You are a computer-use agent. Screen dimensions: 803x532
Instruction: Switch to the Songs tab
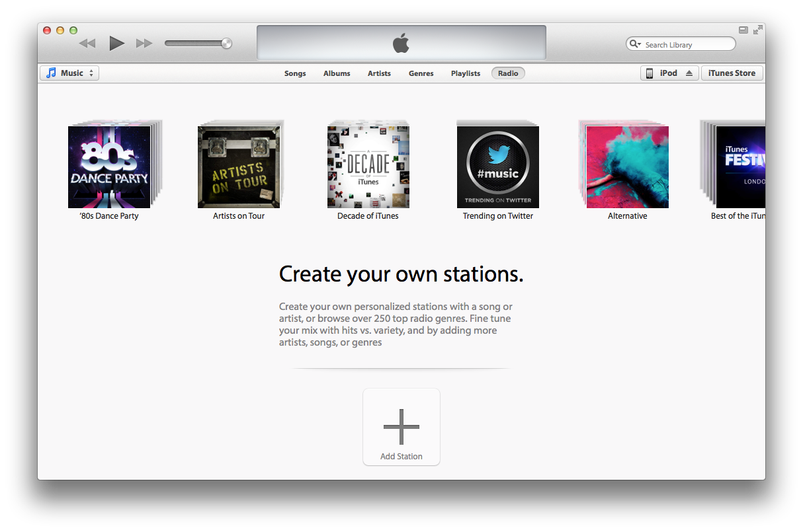(x=295, y=73)
